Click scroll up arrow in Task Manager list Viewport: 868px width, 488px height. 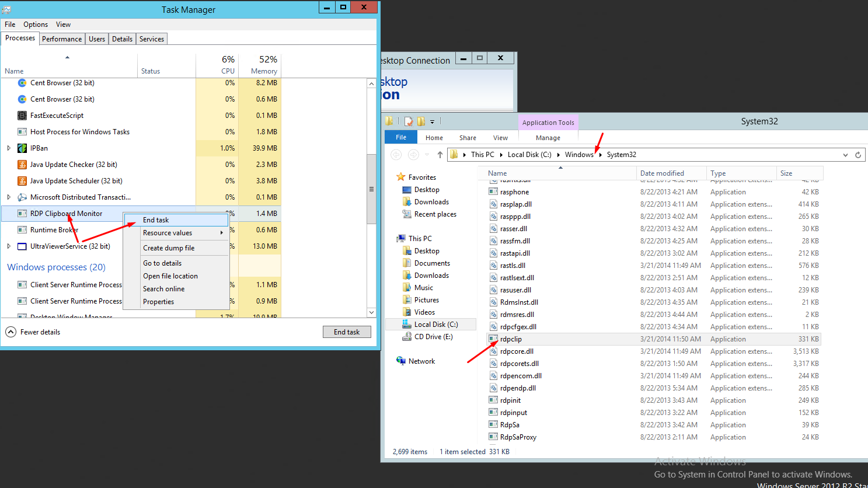pos(371,83)
